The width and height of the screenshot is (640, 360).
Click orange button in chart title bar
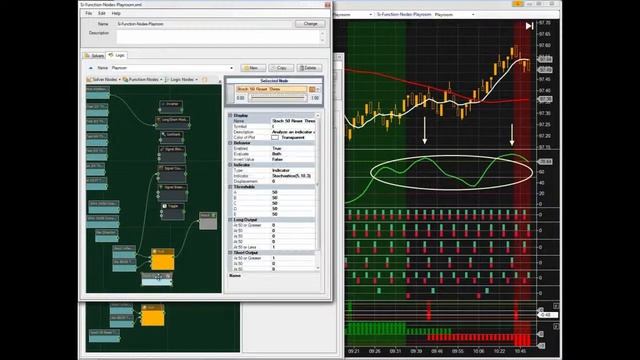(x=518, y=4)
